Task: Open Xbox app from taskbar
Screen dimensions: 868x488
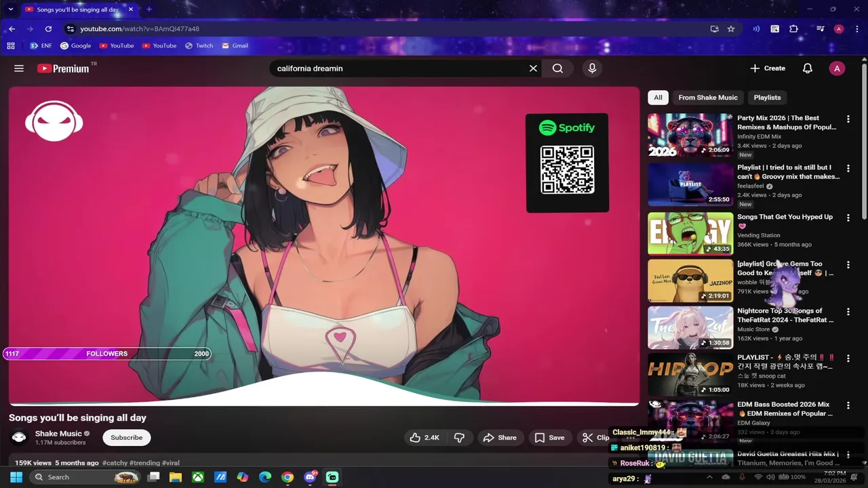Action: click(198, 477)
